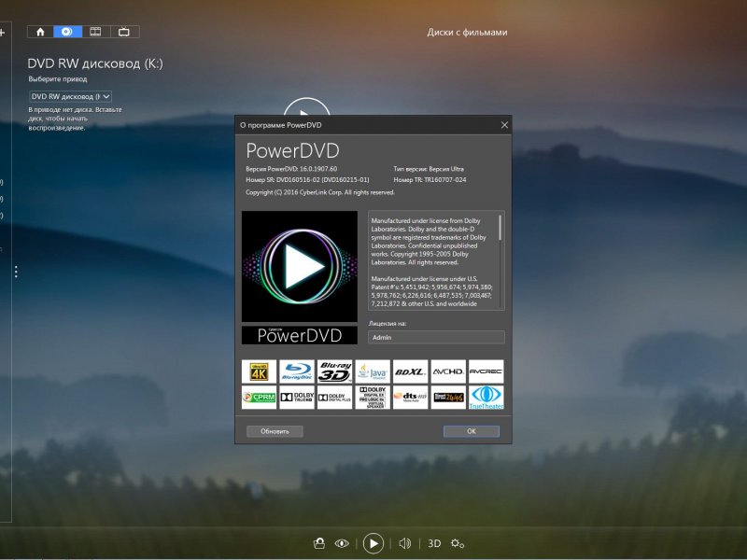Image resolution: width=747 pixels, height=560 pixels.
Task: Click the Direct 24/96 badge
Action: [448, 398]
